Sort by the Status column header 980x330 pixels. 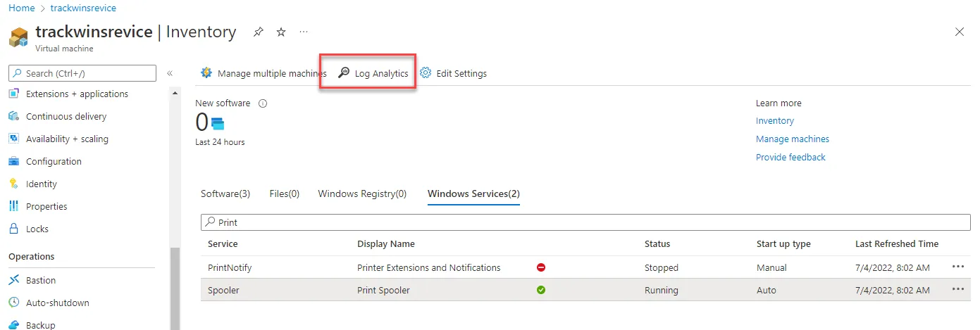657,244
